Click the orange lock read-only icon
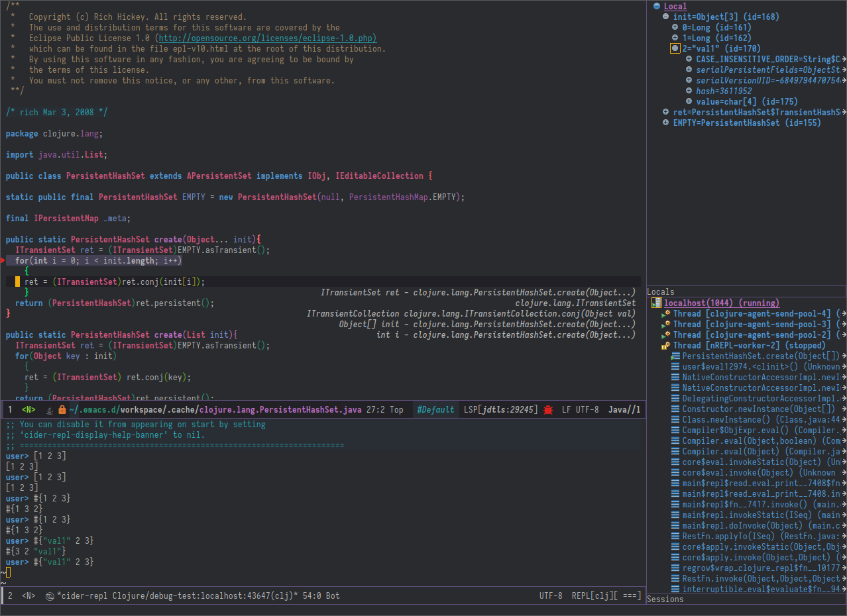847x616 pixels. pyautogui.click(x=62, y=409)
